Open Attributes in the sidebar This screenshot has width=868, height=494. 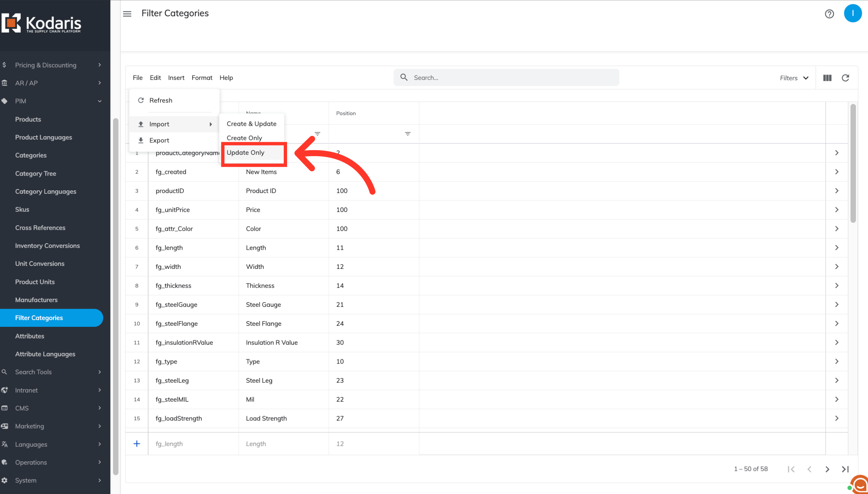29,336
